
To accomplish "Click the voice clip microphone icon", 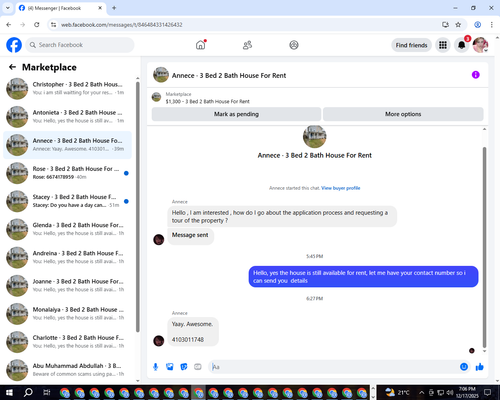I will (156, 367).
